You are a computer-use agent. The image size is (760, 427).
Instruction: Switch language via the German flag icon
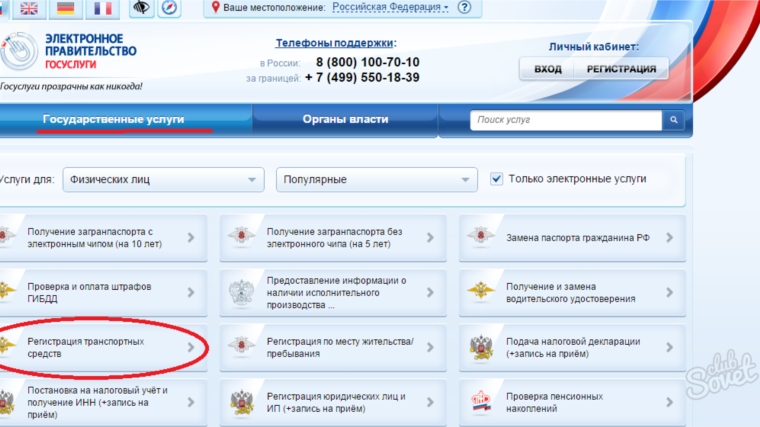[x=66, y=8]
